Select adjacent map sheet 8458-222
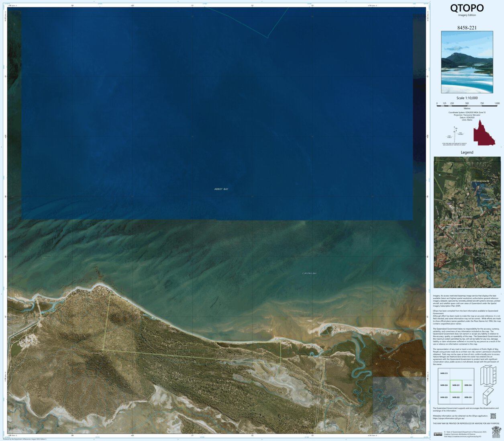The width and height of the screenshot is (504, 441). pos(457,397)
